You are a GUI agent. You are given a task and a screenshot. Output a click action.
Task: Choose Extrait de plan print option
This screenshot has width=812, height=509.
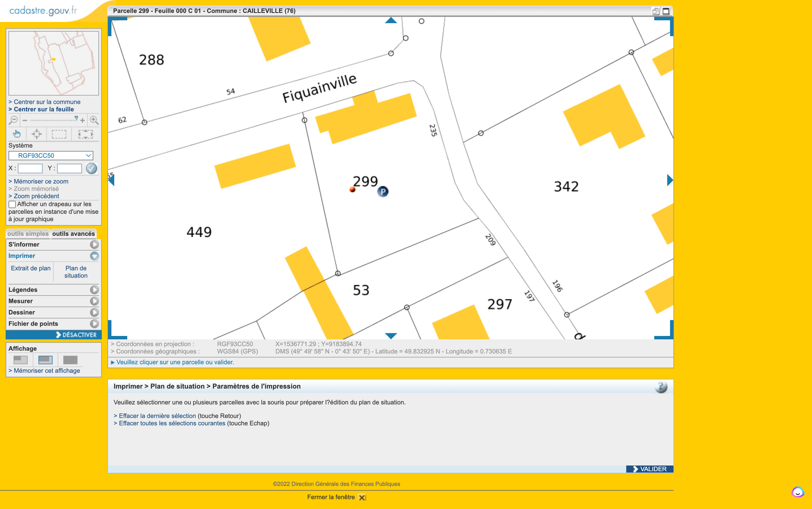click(x=31, y=268)
